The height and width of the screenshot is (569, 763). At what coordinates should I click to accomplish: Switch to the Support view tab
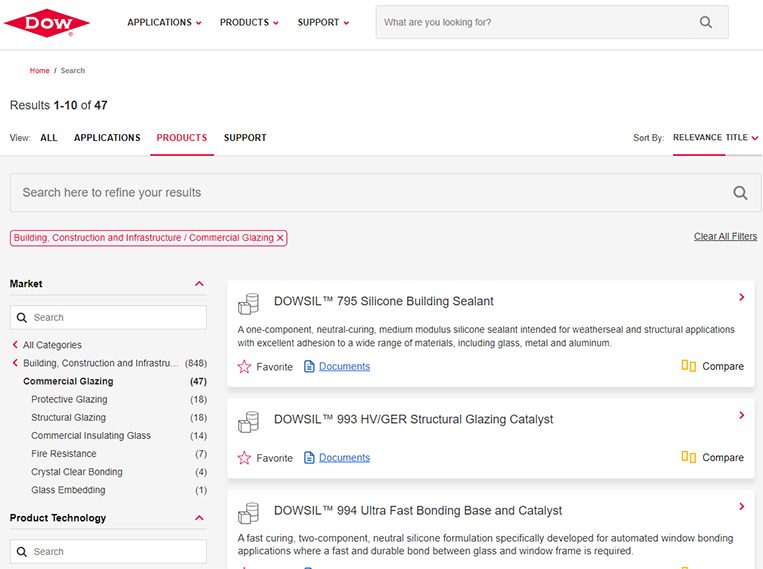pos(245,138)
